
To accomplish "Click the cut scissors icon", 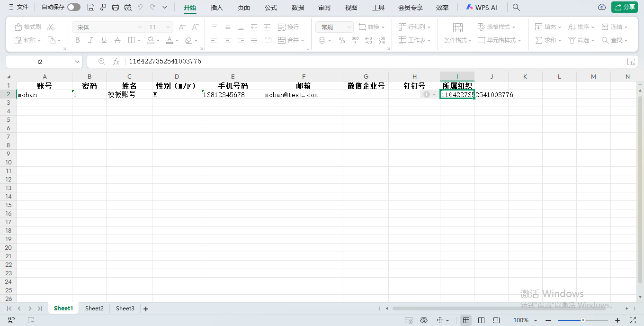I will point(51,27).
